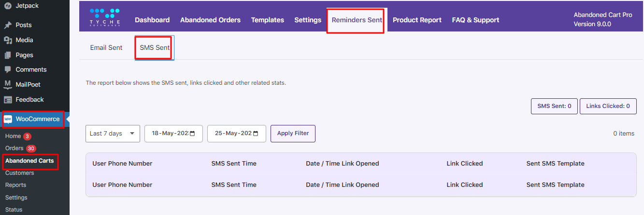This screenshot has height=215, width=644.
Task: Expand the Last 7 days dropdown
Action: pos(113,134)
